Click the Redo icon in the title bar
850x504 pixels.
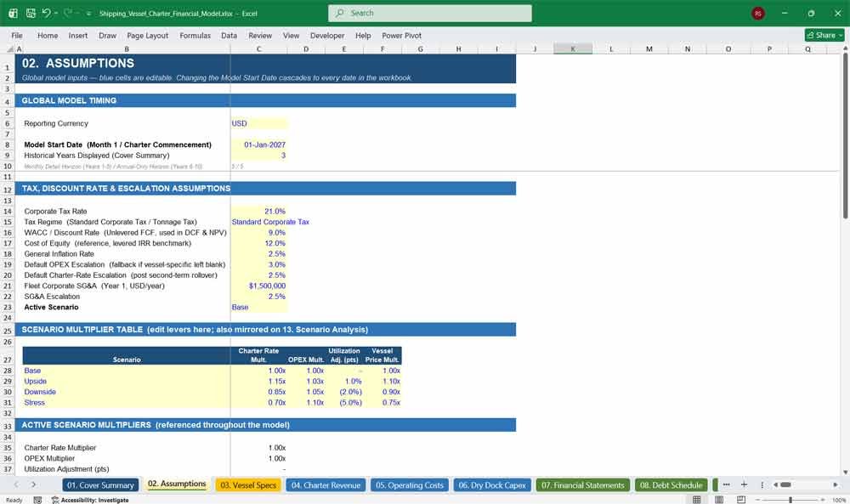coord(67,13)
